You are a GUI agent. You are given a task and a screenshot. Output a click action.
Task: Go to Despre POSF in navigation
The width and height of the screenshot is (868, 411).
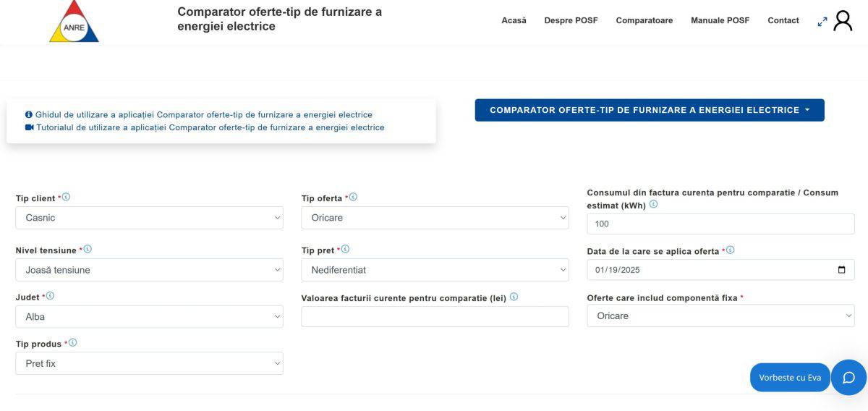pyautogui.click(x=571, y=20)
